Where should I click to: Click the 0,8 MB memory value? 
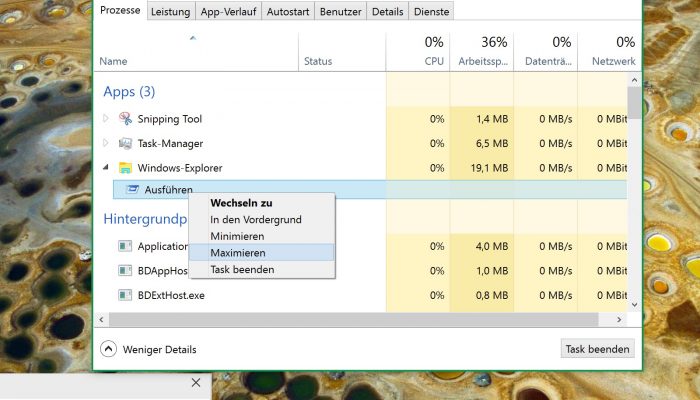click(492, 295)
